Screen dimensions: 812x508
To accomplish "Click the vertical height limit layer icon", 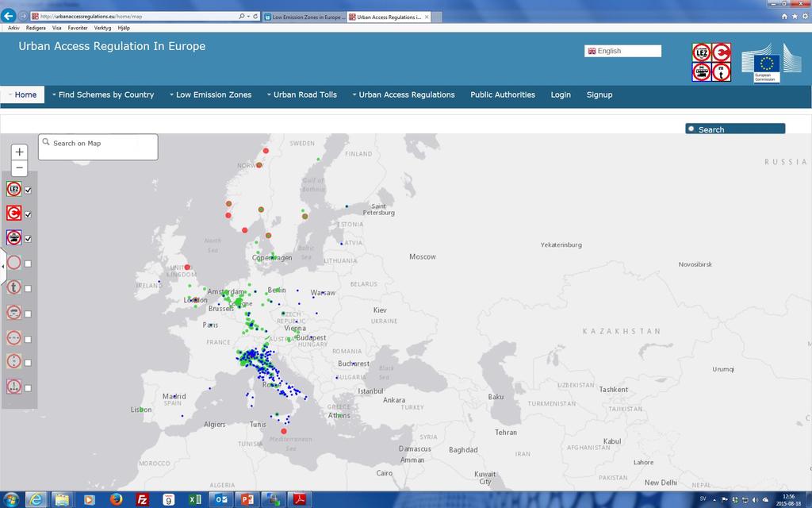I will pos(14,361).
